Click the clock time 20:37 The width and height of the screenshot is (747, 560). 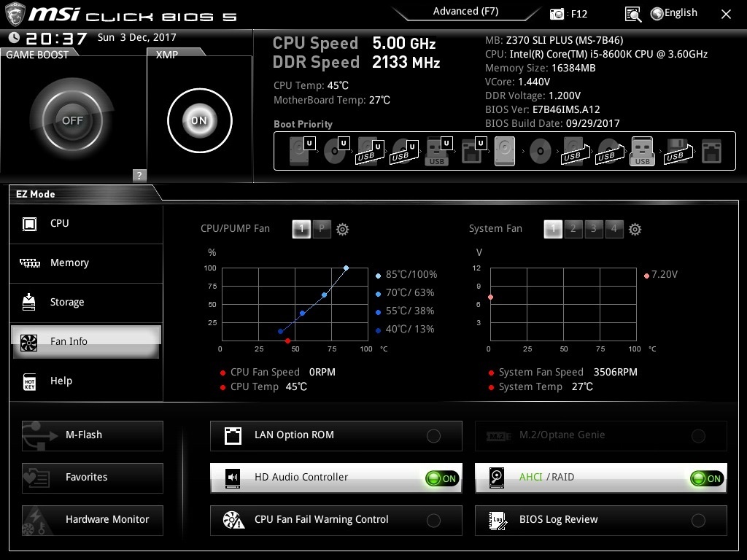(56, 39)
